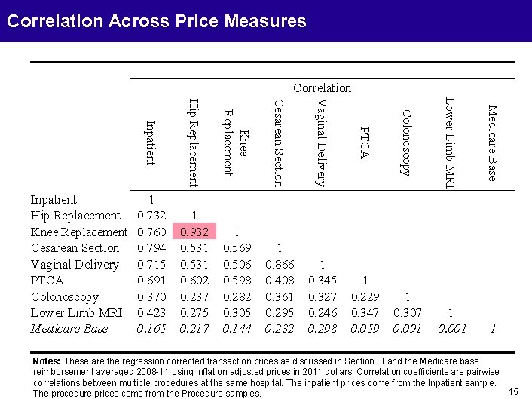Click the slide title 'Correlation Across Price Measures'
532x399 pixels.
tap(157, 21)
